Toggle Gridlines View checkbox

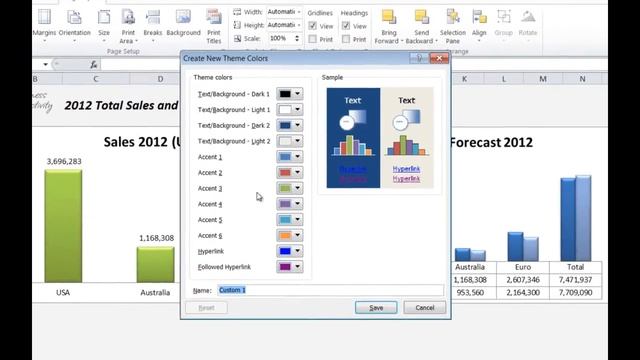point(313,26)
